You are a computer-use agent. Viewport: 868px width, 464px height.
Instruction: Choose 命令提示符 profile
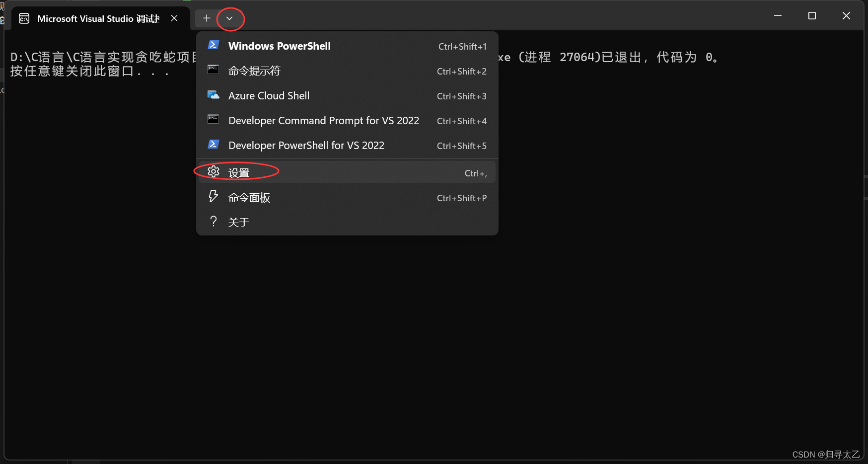347,71
